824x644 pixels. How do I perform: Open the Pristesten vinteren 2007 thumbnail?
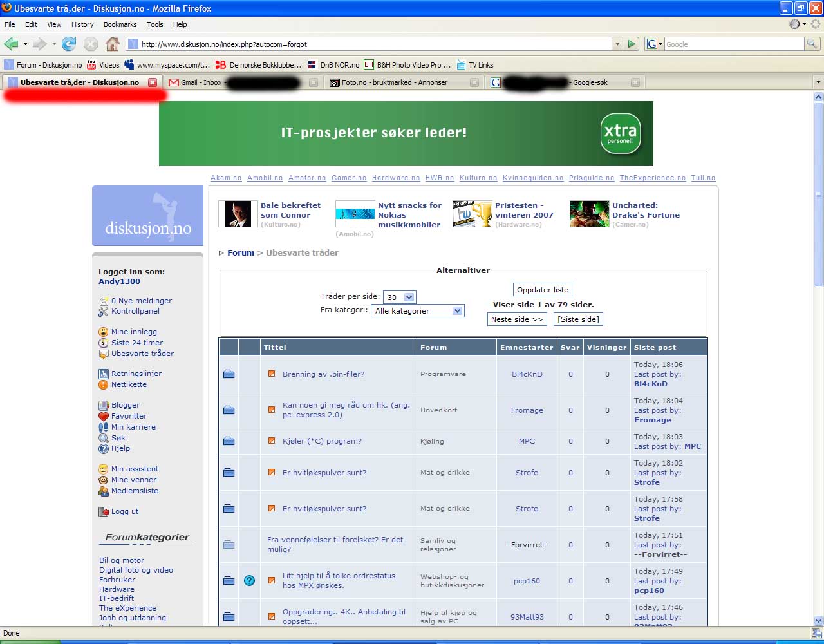tap(473, 214)
